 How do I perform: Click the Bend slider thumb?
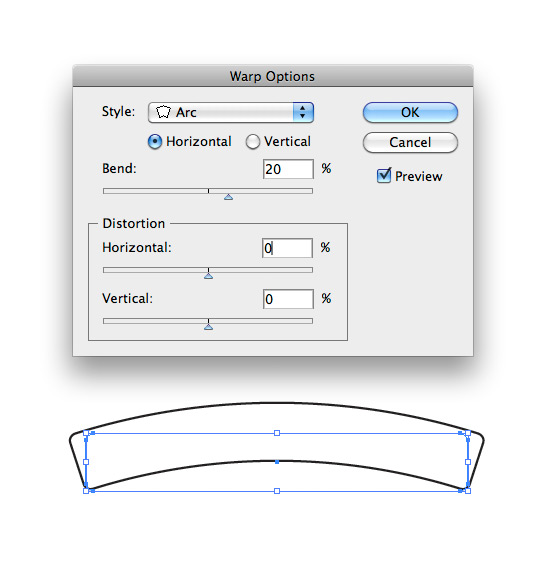pyautogui.click(x=228, y=197)
